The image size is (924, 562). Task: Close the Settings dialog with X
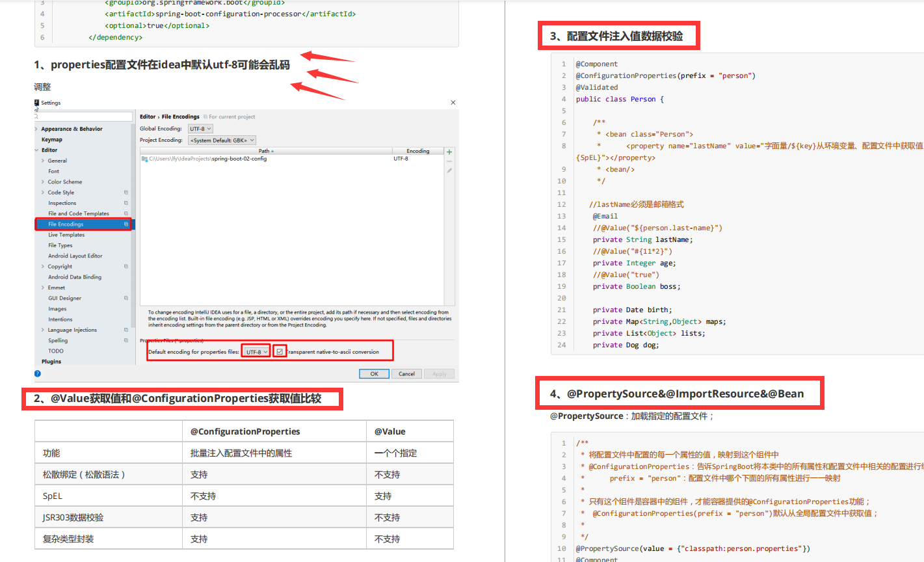tap(453, 103)
